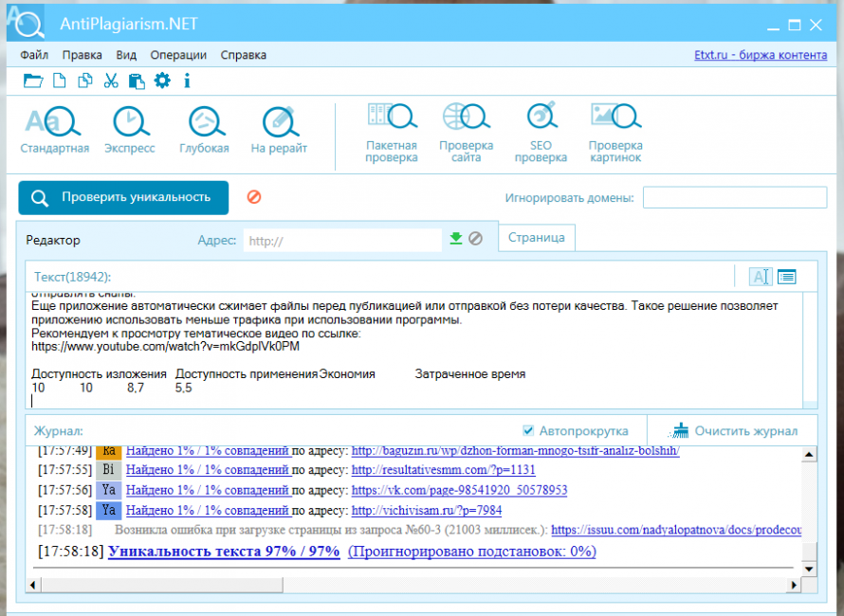
Task: Click the journal horizontal scrollbar thumb
Action: (161, 585)
